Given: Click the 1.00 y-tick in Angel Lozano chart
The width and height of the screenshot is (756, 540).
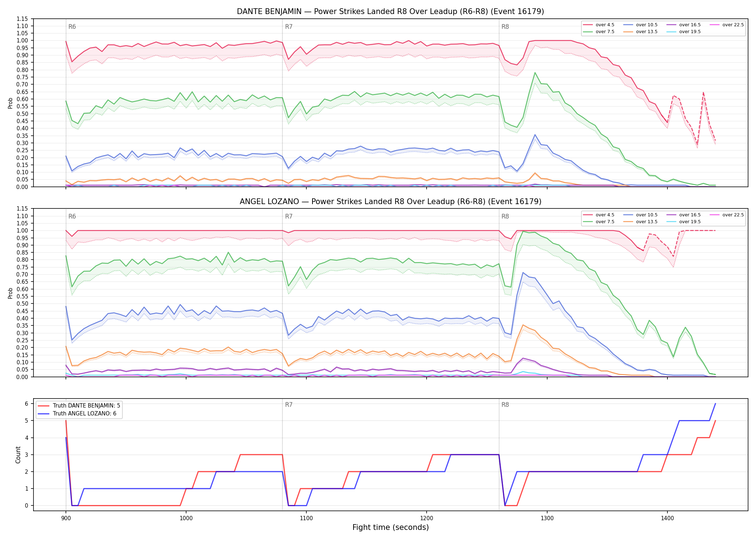Looking at the screenshot, I should pyautogui.click(x=22, y=231).
